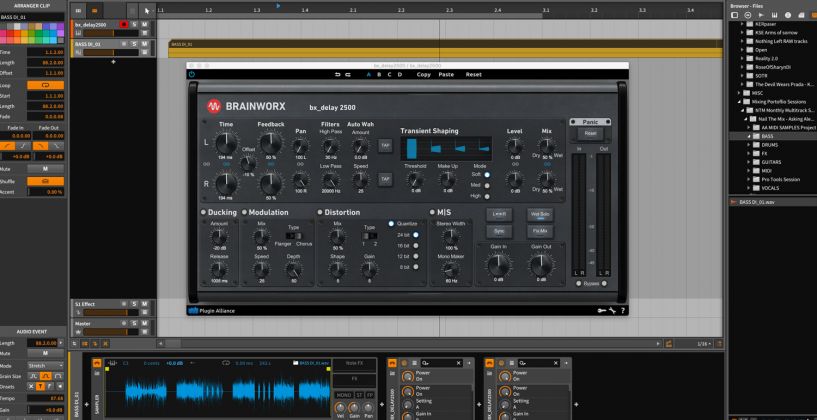Image resolution: width=817 pixels, height=420 pixels.
Task: Switch to arranger timeline view icon
Action: pyautogui.click(x=94, y=10)
